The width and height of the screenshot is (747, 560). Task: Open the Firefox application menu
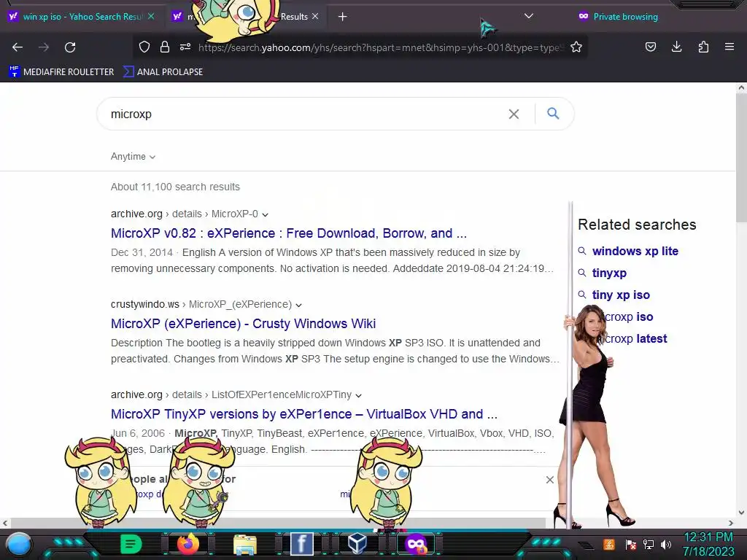pos(729,47)
